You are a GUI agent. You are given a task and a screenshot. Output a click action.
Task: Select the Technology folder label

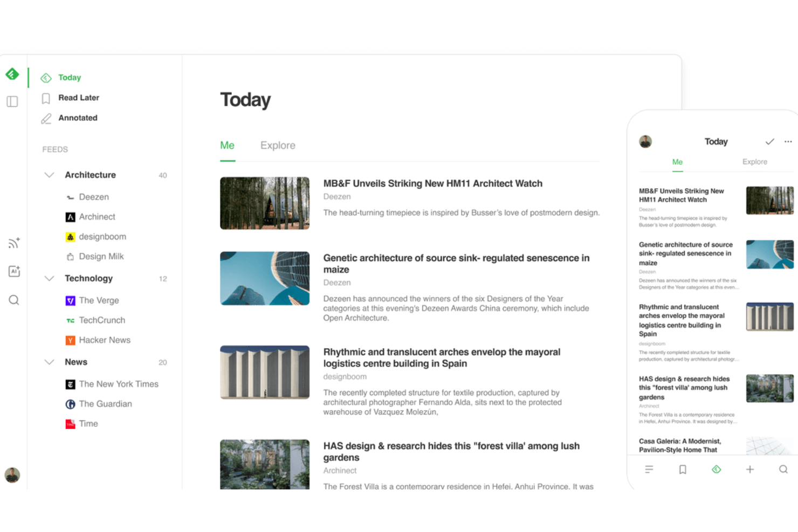88,279
